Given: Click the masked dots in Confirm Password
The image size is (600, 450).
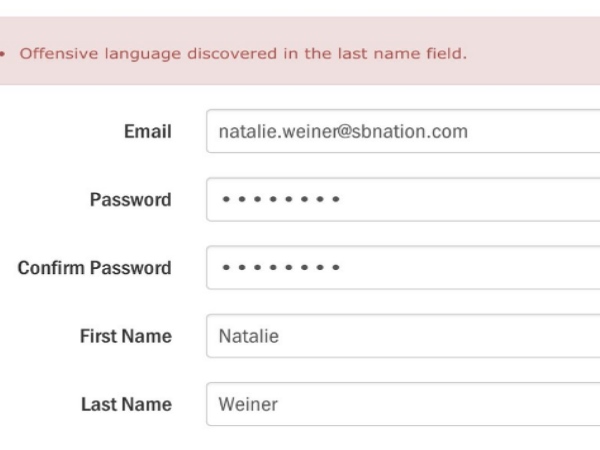Looking at the screenshot, I should [x=281, y=268].
